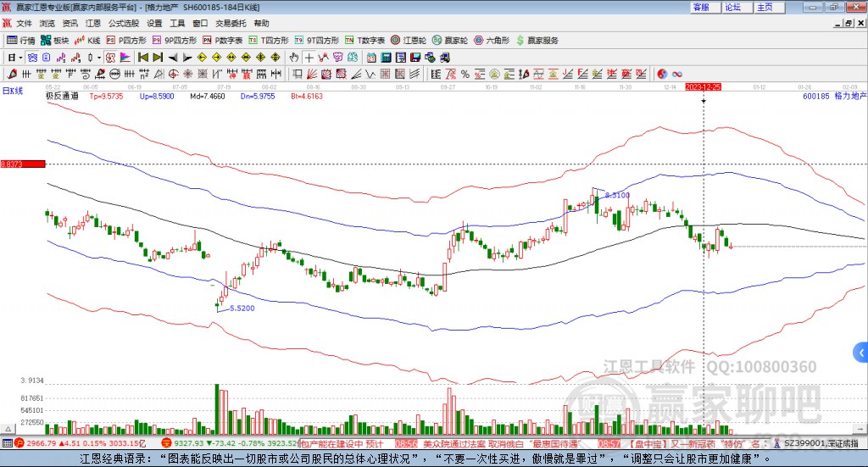This screenshot has width=868, height=467.
Task: Open the 公式选股 menu
Action: [x=124, y=23]
